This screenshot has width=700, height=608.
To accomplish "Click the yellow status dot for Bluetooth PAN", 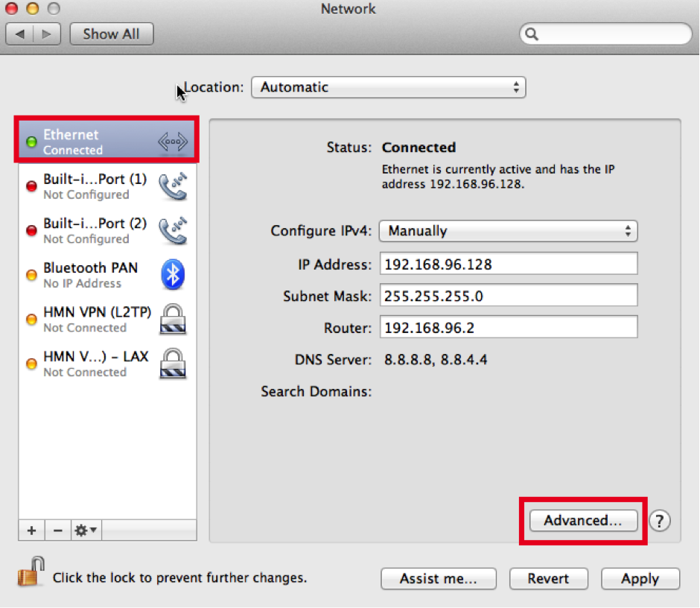I will point(31,275).
